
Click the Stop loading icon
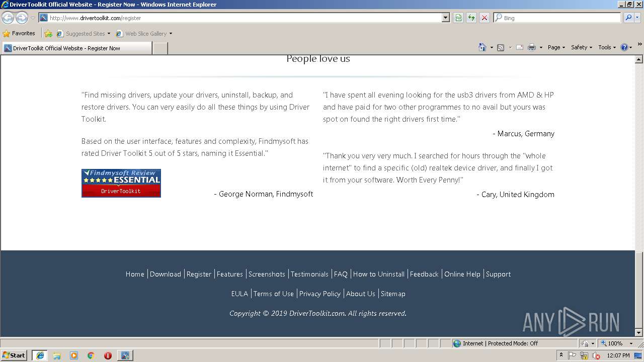click(x=485, y=18)
